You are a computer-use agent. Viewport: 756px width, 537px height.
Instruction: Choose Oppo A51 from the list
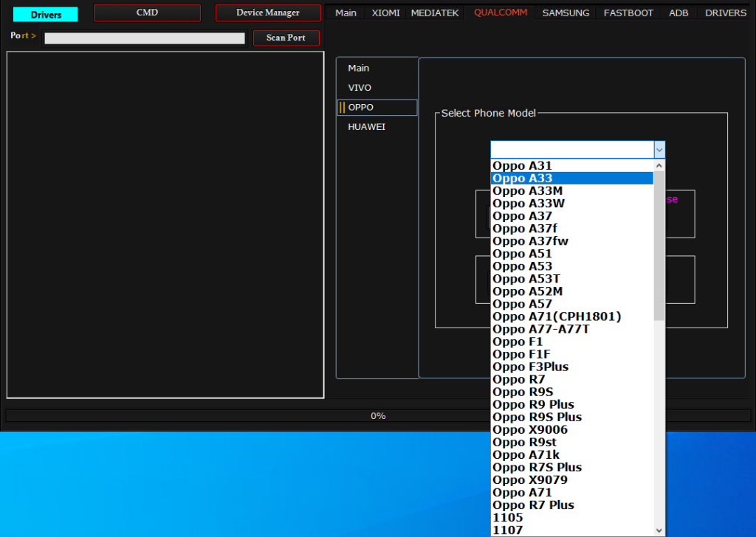tap(572, 253)
